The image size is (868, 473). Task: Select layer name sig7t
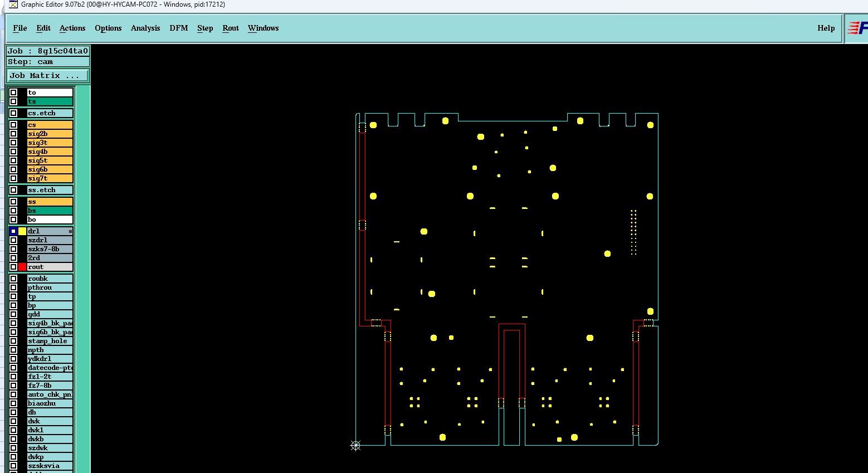coord(50,178)
